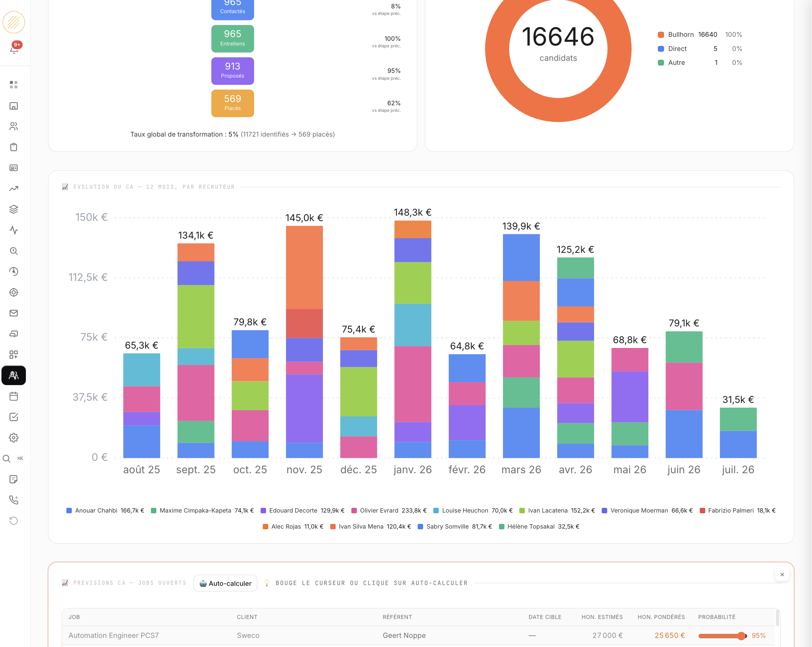The width and height of the screenshot is (812, 647).
Task: Click the Sweco client cell
Action: [x=248, y=636]
